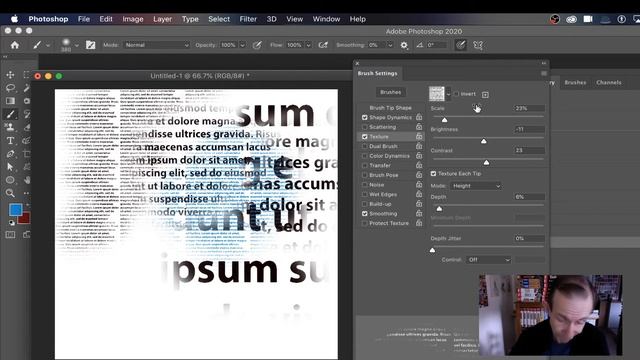Click the create new texture preset icon
The width and height of the screenshot is (640, 360).
click(485, 95)
